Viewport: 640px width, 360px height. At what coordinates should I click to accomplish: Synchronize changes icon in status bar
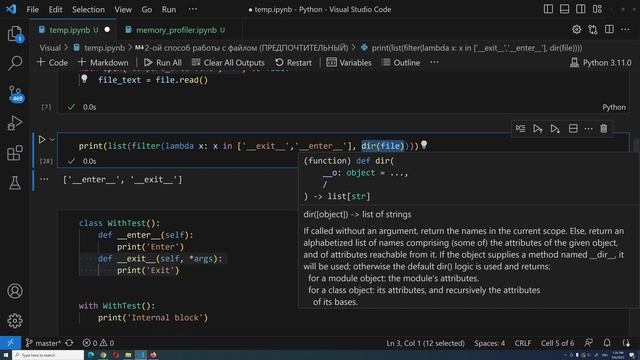(70, 343)
